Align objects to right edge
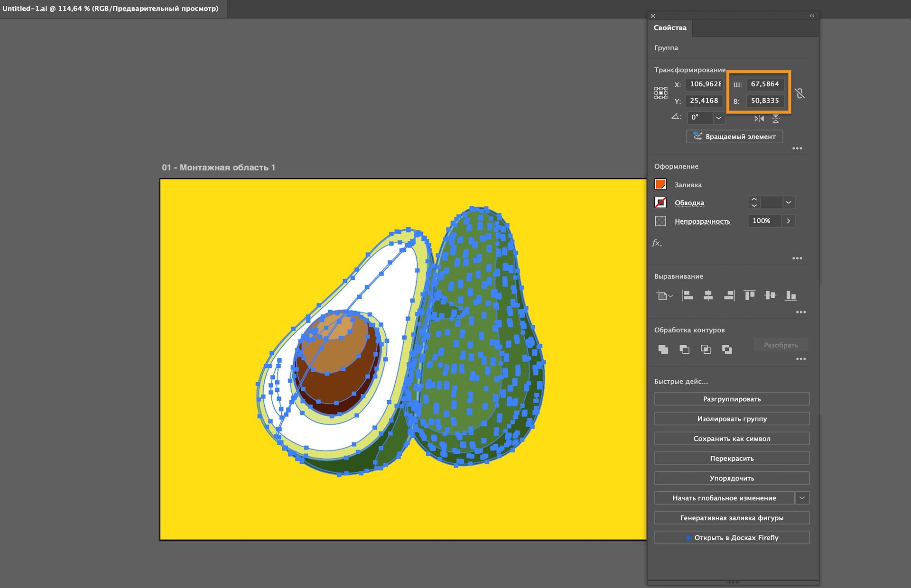 729,296
